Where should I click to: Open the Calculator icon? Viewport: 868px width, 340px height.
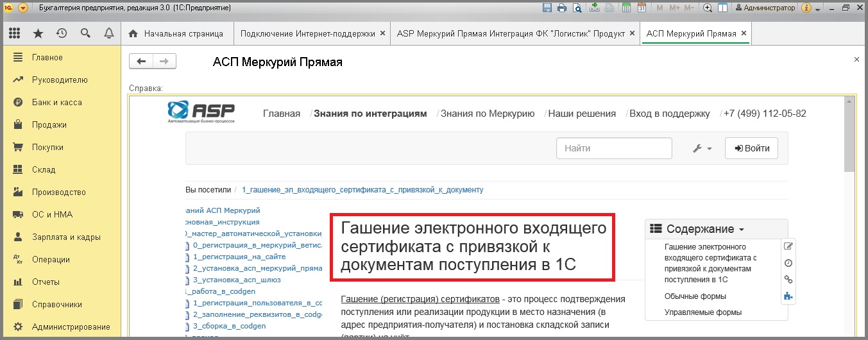(x=626, y=8)
